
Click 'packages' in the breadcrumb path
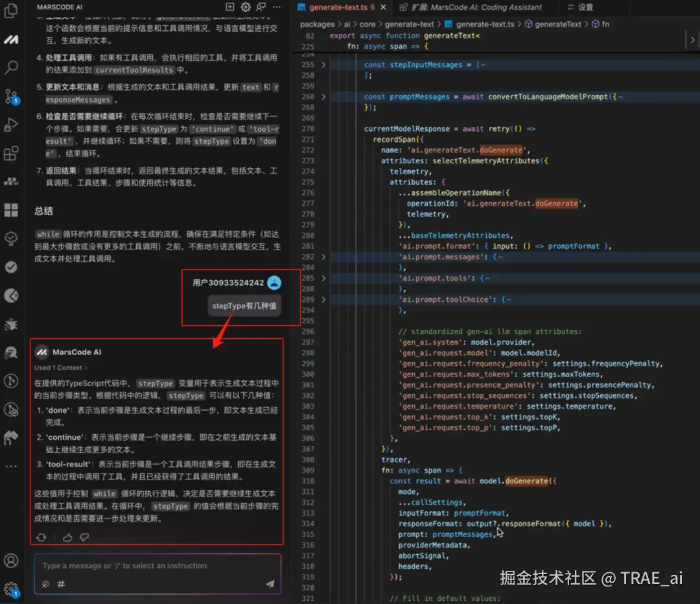point(318,24)
